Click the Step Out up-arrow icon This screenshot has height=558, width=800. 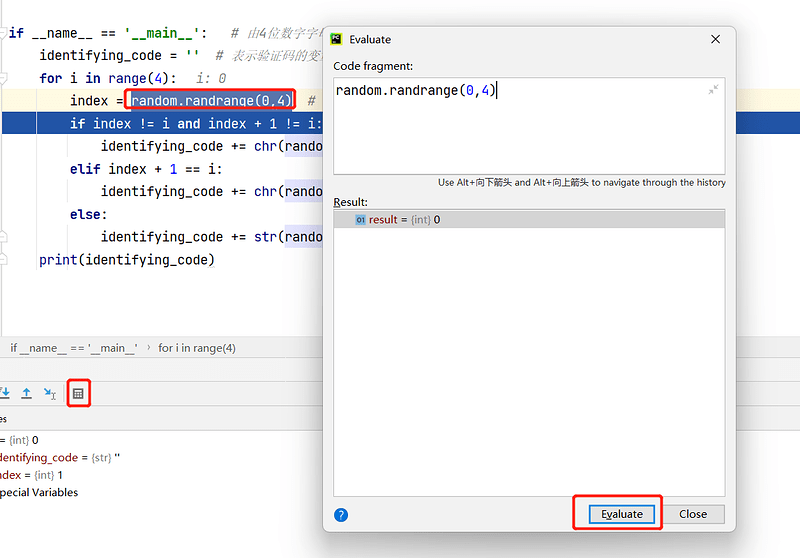(27, 394)
